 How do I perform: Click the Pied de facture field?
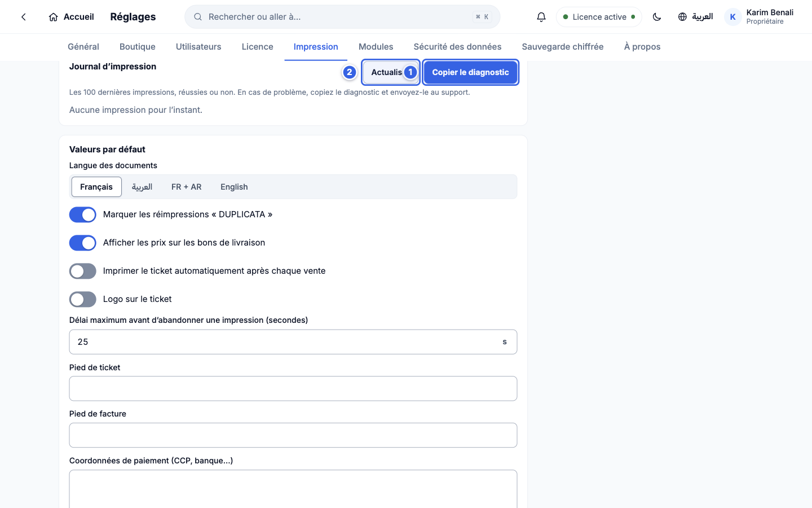tap(293, 435)
